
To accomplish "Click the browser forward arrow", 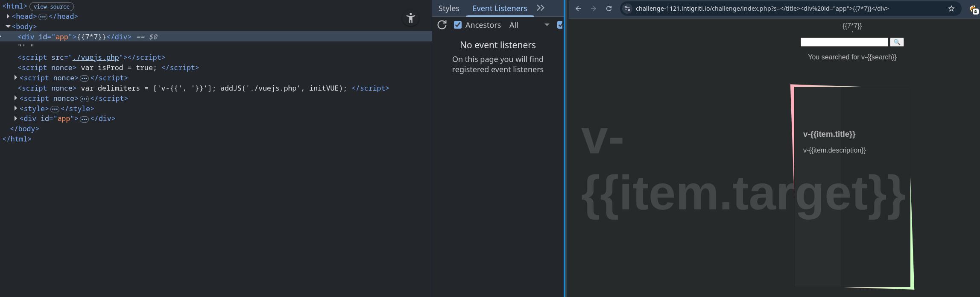I will click(593, 9).
